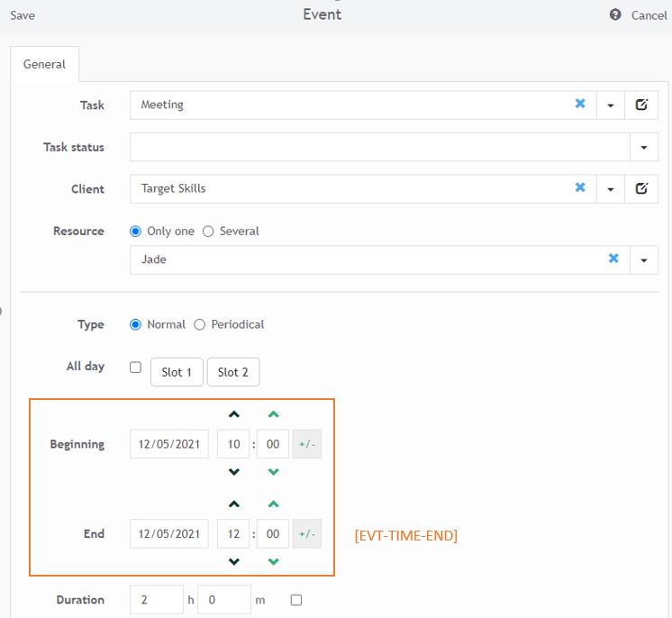Remove Jade from the Resource field
Image resolution: width=672 pixels, height=618 pixels.
pos(613,259)
